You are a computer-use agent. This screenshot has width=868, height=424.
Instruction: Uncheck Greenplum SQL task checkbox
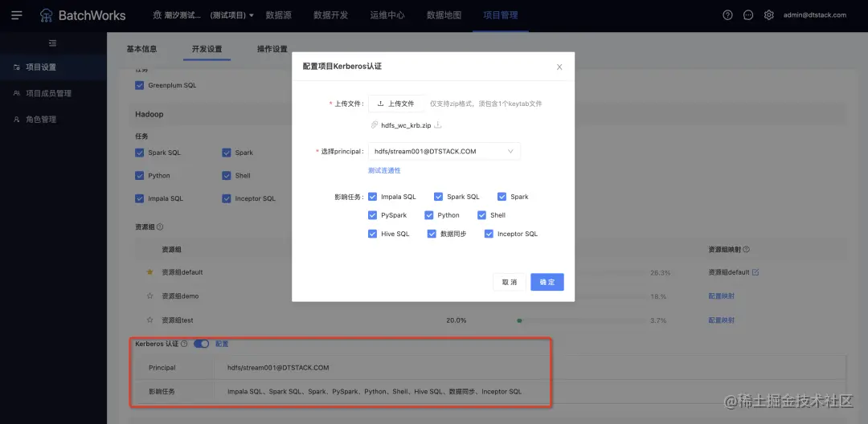tap(140, 86)
